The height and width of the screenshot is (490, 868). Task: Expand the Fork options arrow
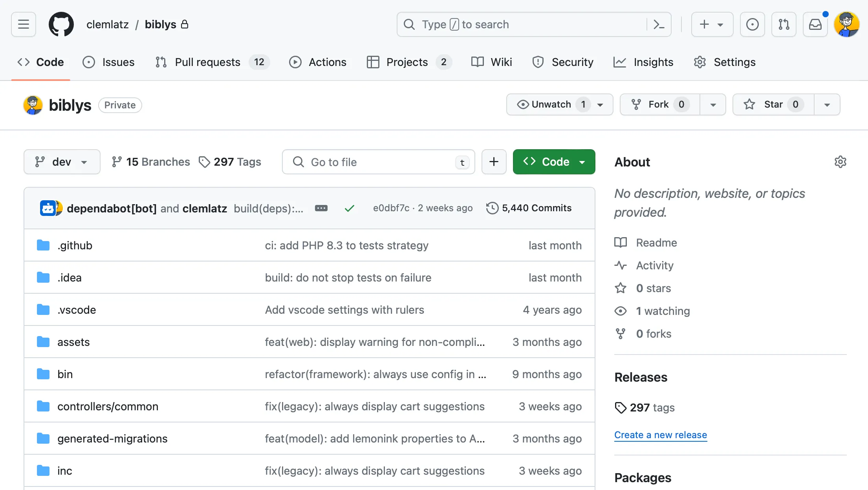tap(713, 104)
